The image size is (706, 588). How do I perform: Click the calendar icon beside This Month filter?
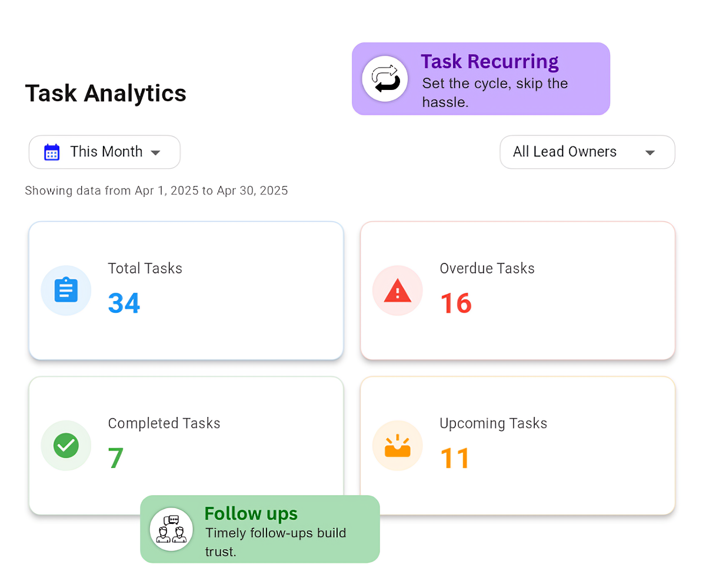pos(52,152)
